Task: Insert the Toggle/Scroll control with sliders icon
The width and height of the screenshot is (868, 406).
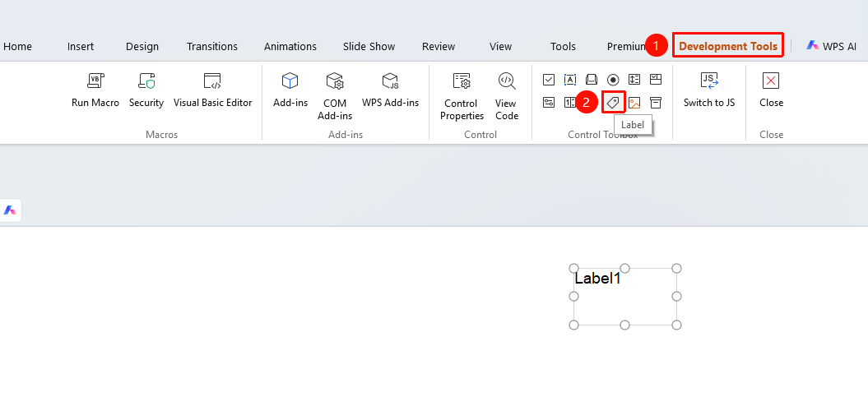Action: pos(549,103)
